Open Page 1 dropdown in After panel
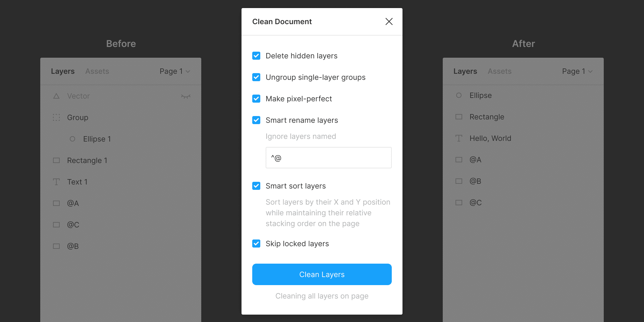 (577, 71)
